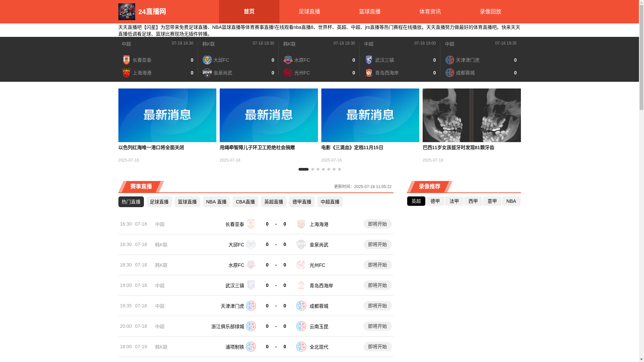Viewport: 644px width, 362px height.
Task: Switch recordings to 德甲 tab
Action: 435,201
